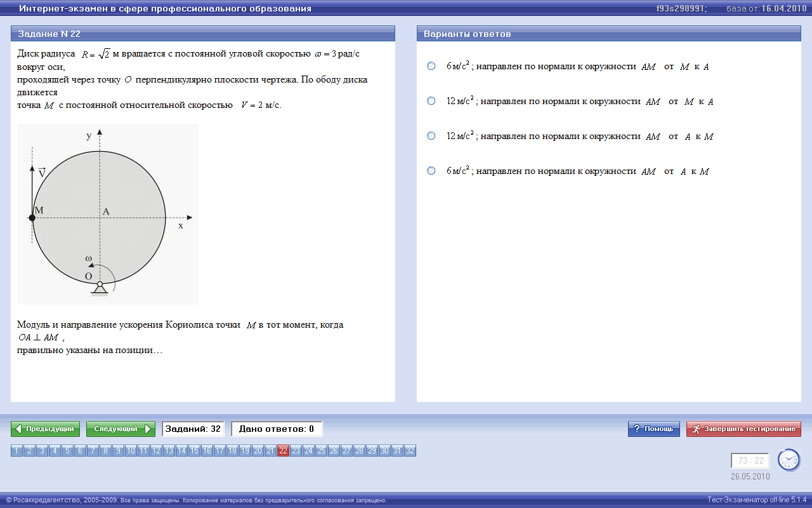Jump to question 32
Viewport: 812px width, 508px height.
(410, 451)
